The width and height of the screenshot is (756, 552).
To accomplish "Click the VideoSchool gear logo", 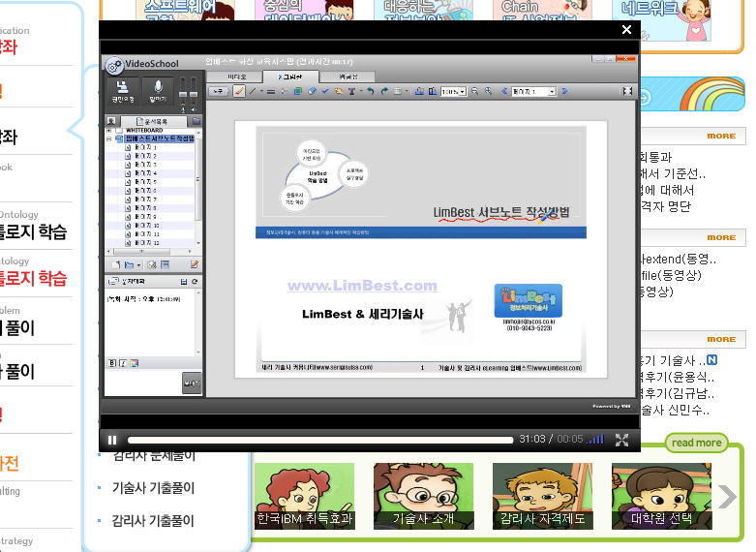I will tap(114, 65).
